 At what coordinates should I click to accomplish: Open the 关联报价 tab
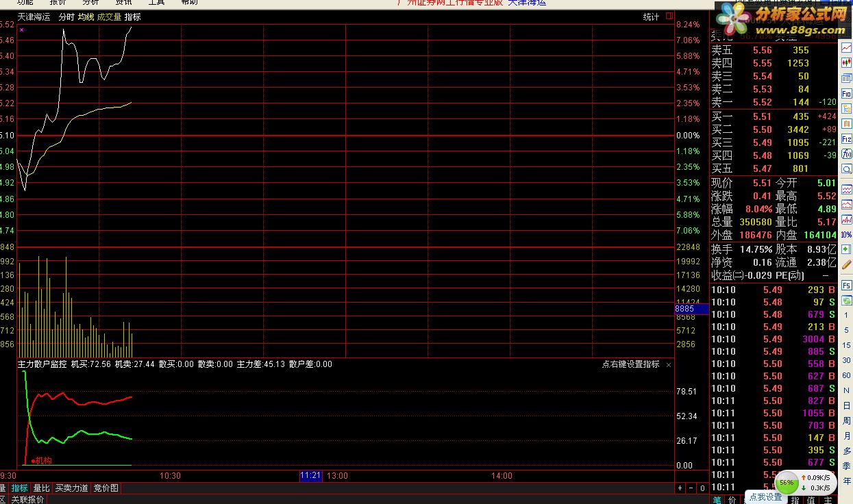click(28, 500)
